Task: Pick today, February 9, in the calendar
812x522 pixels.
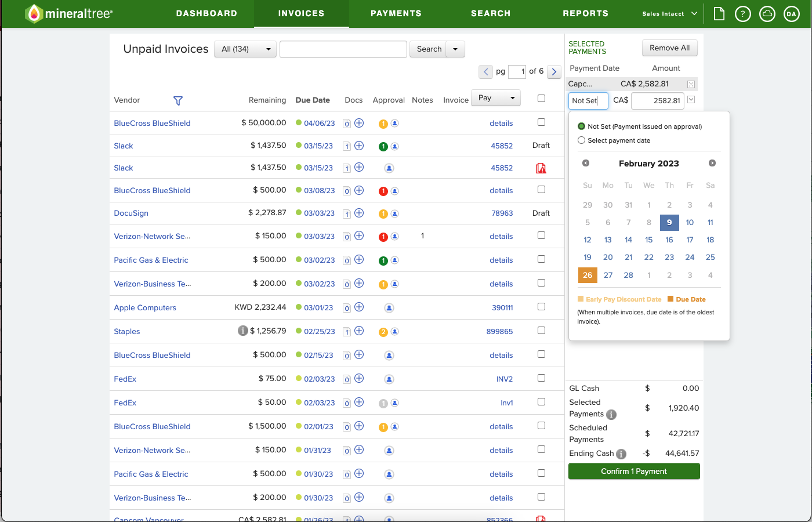Action: coord(669,223)
